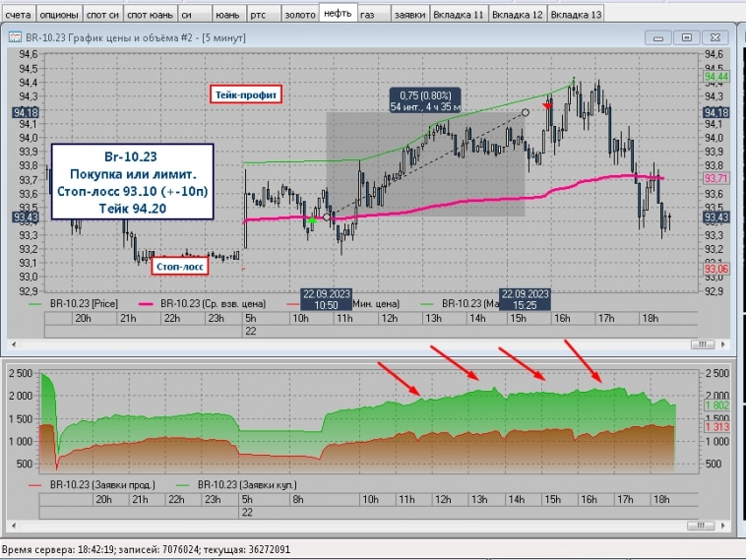Minimize the BR-10.23 chart window
Image resolution: width=746 pixels, height=560 pixels.
[x=660, y=37]
